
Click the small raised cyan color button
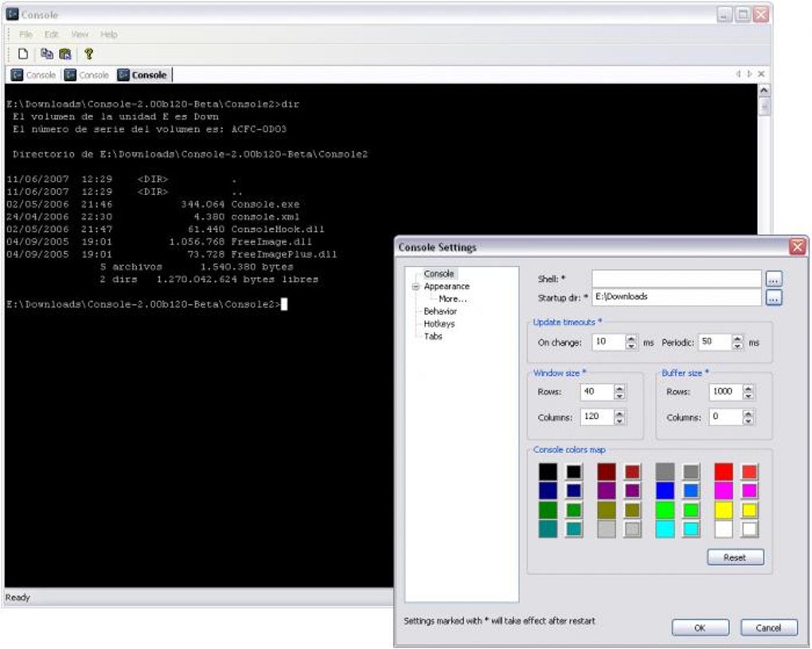coord(691,530)
